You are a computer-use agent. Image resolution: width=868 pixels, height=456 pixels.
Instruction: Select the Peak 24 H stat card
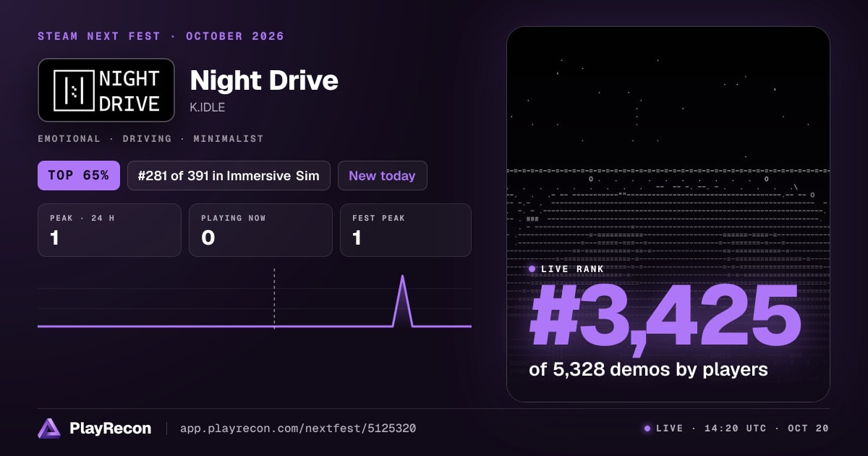(x=109, y=230)
